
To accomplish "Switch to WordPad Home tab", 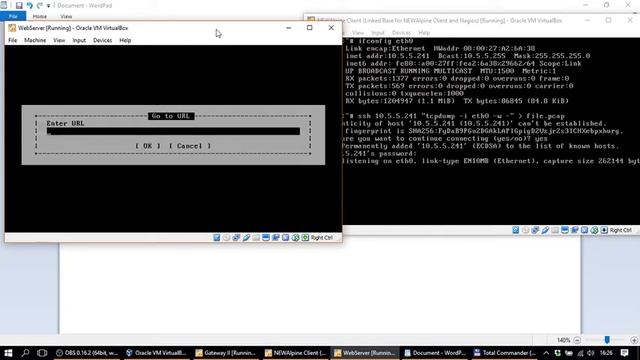I will click(40, 16).
